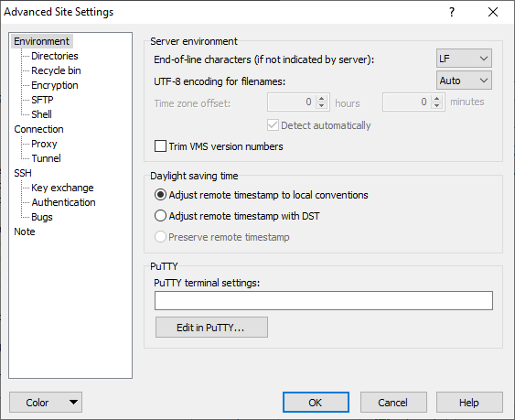Select Directories in the settings tree
Screen dimensions: 515x420
click(x=55, y=56)
